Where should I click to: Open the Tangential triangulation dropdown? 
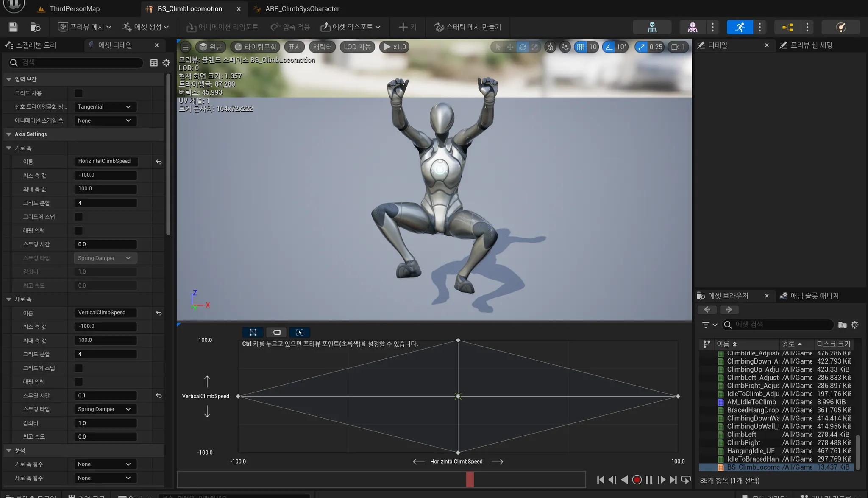(105, 107)
